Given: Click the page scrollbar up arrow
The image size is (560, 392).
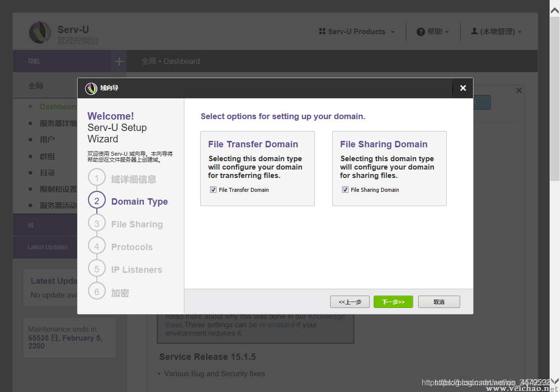Looking at the screenshot, I should [x=555, y=11].
